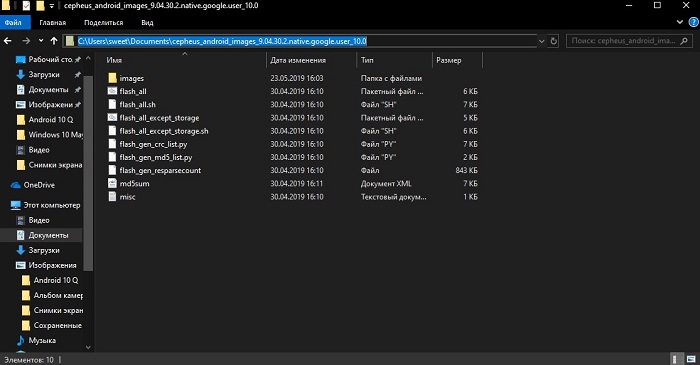Screen dimensions: 700x365
Task: Open recent locations dropdown arrow
Action: 41,41
